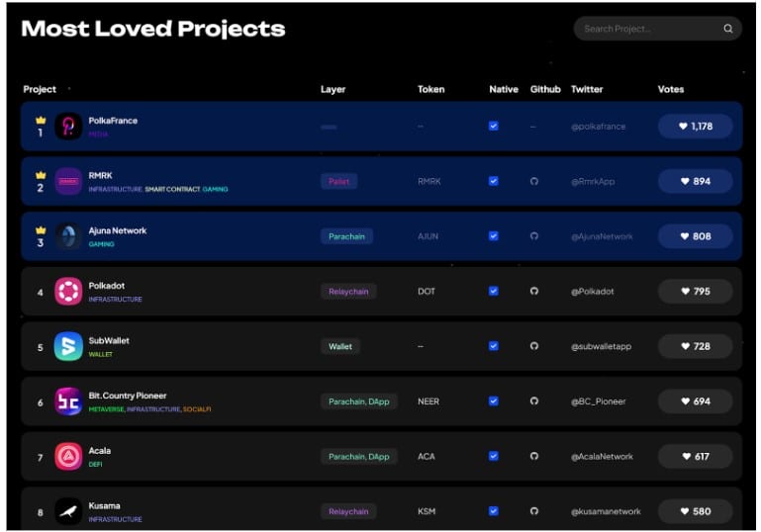Click the Bit.Country Pioneer logo icon
761x532 pixels.
click(x=68, y=401)
